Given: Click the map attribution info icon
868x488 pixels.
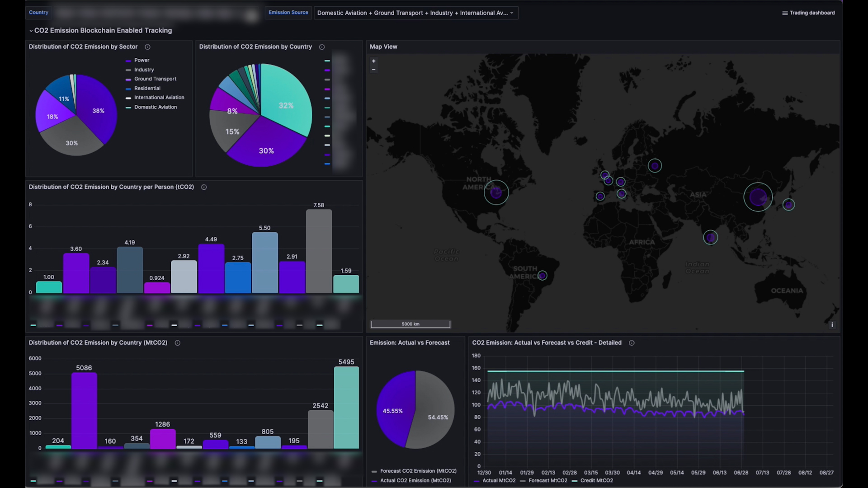Looking at the screenshot, I should (x=833, y=324).
